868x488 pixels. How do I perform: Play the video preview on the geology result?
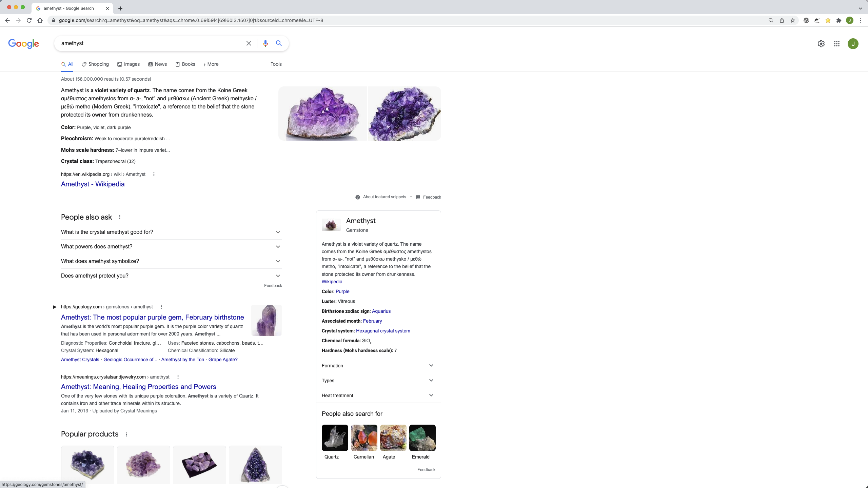coord(55,307)
